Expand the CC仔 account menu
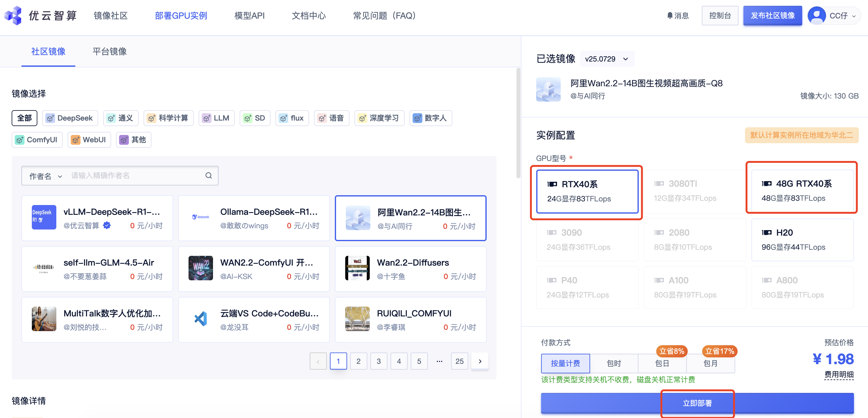This screenshot has height=418, width=868. pos(854,16)
